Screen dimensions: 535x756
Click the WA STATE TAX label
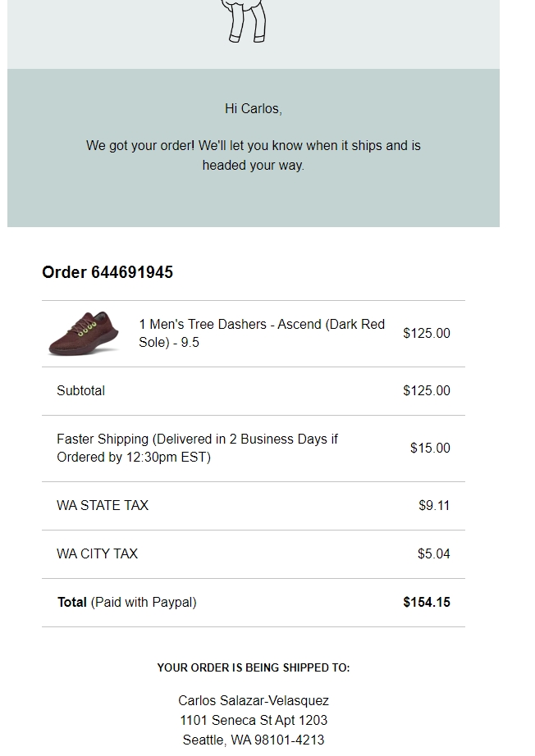[103, 505]
